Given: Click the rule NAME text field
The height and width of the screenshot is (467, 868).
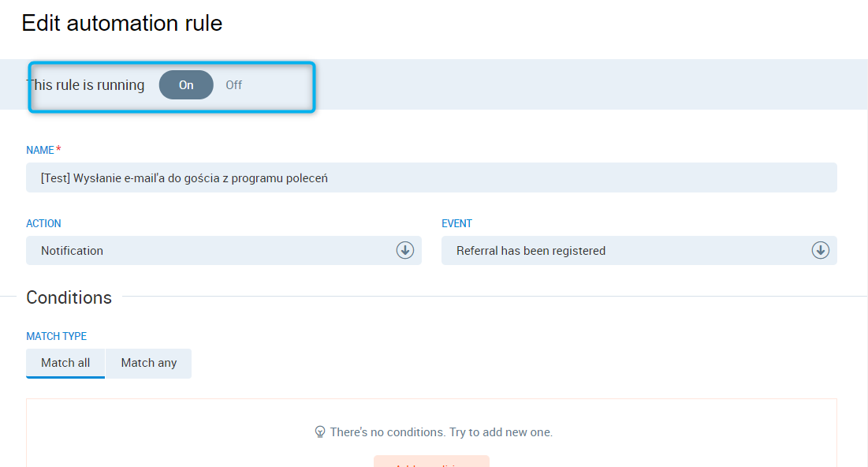Looking at the screenshot, I should [x=431, y=178].
